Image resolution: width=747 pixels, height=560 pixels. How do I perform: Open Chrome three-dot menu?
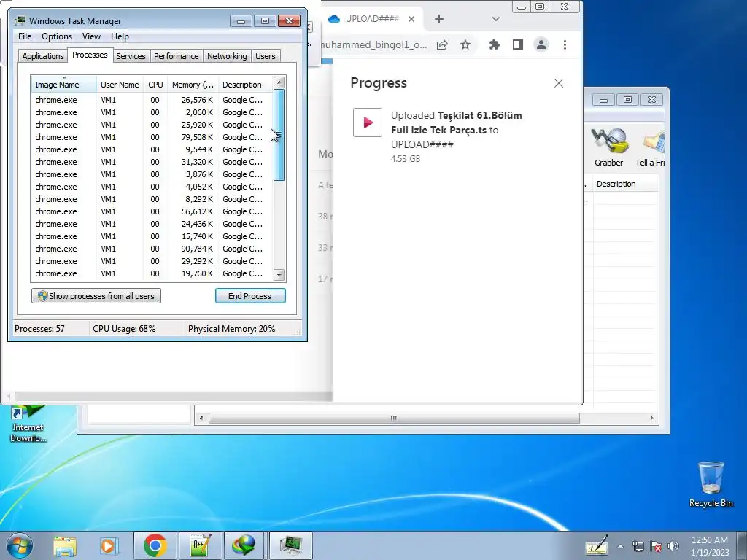565,44
